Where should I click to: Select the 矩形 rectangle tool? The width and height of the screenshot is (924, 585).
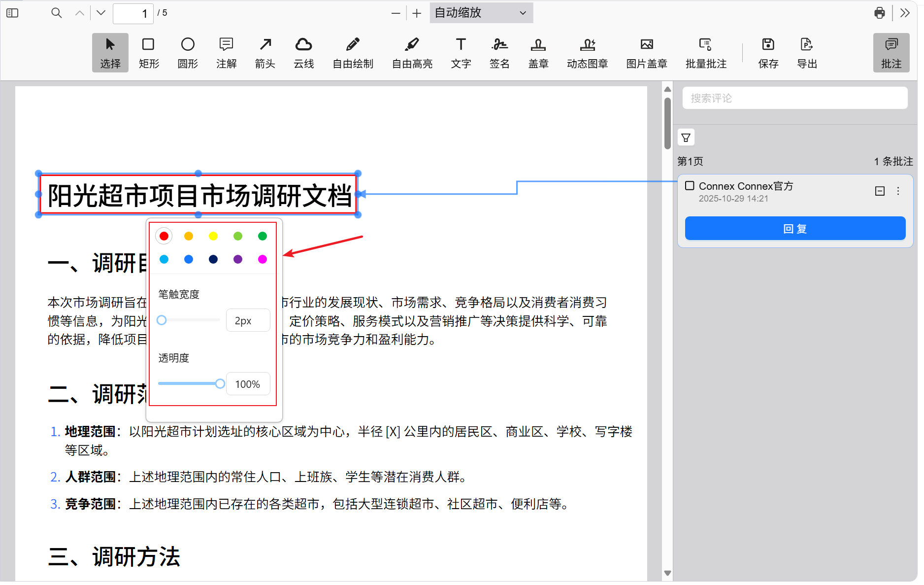pos(148,52)
